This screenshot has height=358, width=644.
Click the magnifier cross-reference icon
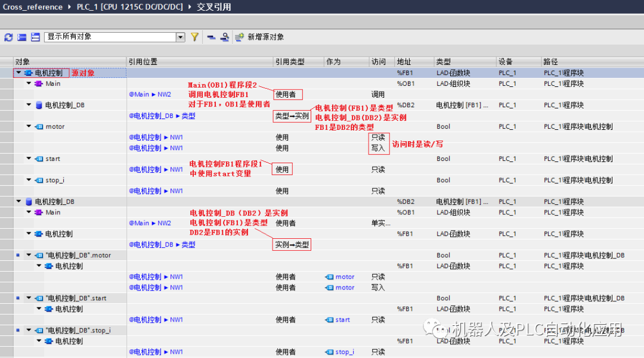click(224, 37)
